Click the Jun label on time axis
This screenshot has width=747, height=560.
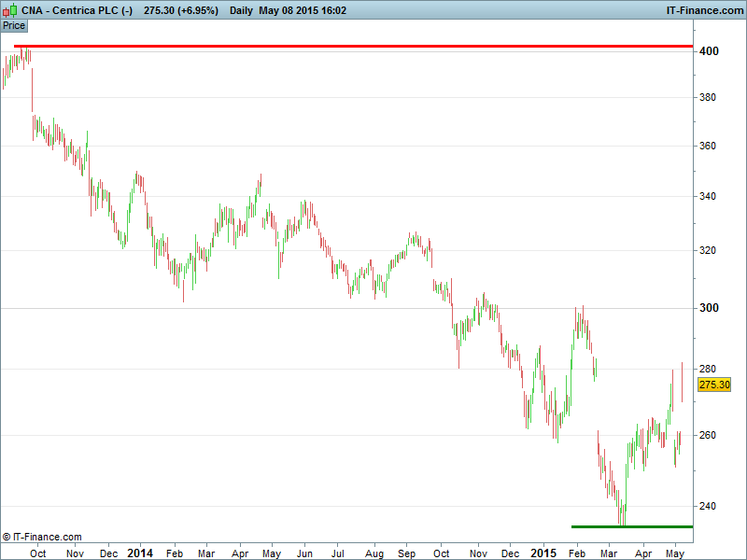pos(304,553)
